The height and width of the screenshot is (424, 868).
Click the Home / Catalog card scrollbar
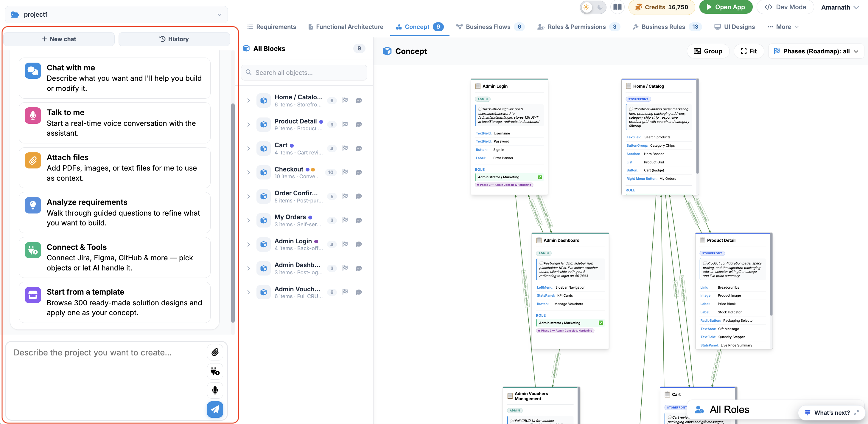pos(697,126)
